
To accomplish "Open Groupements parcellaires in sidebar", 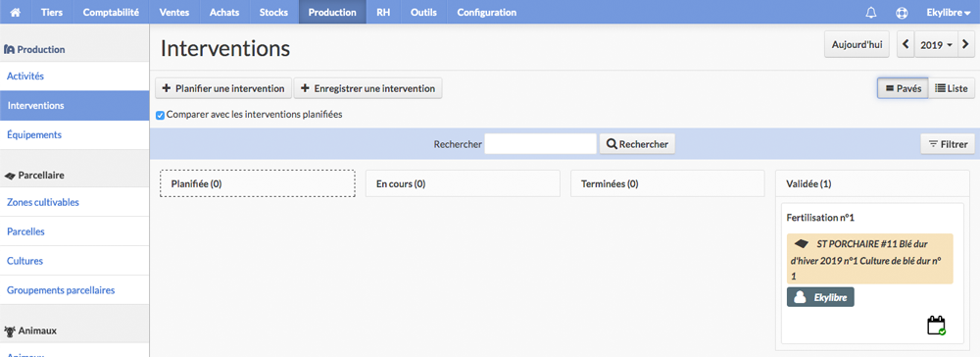I will pyautogui.click(x=74, y=290).
